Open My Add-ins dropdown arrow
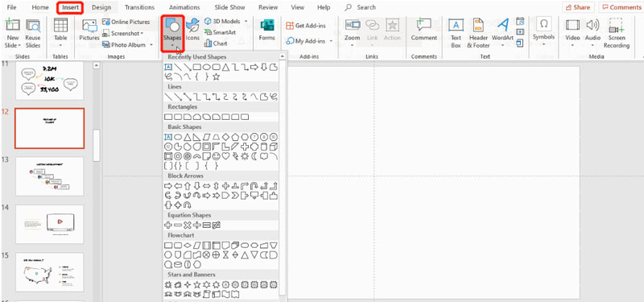 (x=331, y=41)
